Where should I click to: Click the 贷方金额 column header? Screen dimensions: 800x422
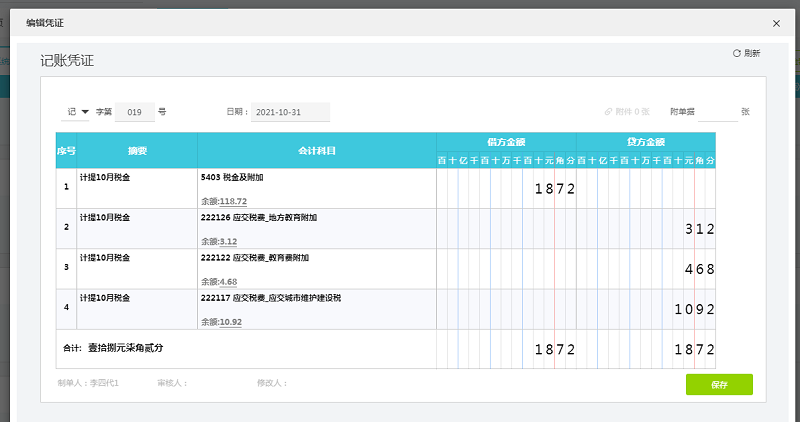646,142
